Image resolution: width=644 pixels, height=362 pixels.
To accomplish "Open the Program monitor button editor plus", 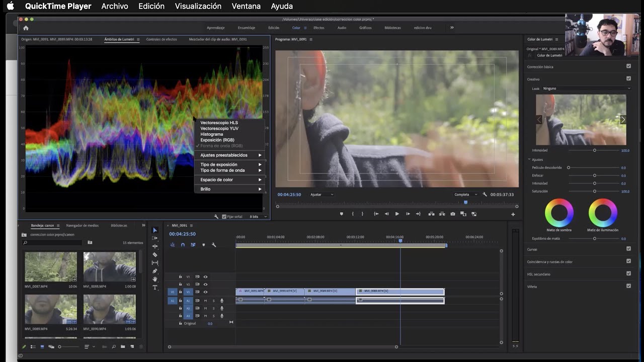I will (x=513, y=214).
